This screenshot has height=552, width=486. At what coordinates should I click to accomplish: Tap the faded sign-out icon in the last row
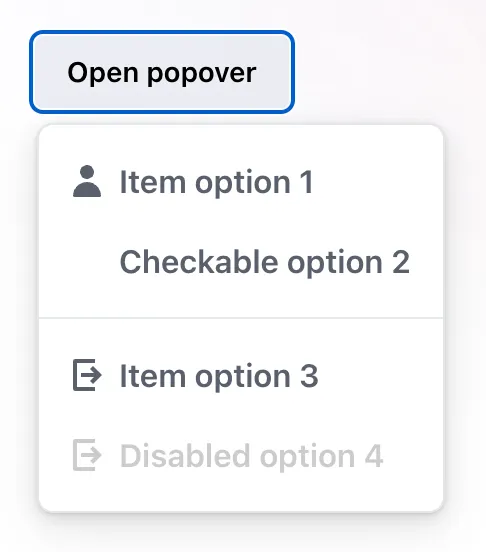point(87,455)
